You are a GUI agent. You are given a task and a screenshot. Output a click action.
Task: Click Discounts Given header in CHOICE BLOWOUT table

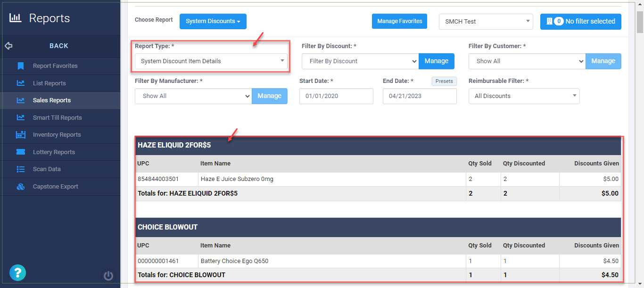click(x=596, y=246)
